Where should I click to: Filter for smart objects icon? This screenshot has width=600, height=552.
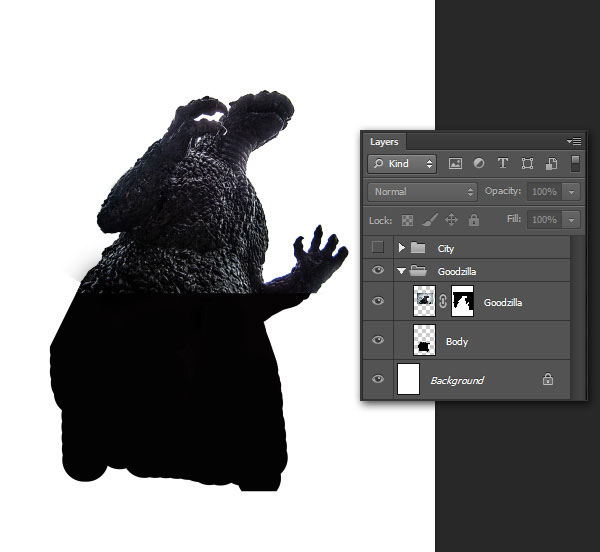tap(551, 164)
